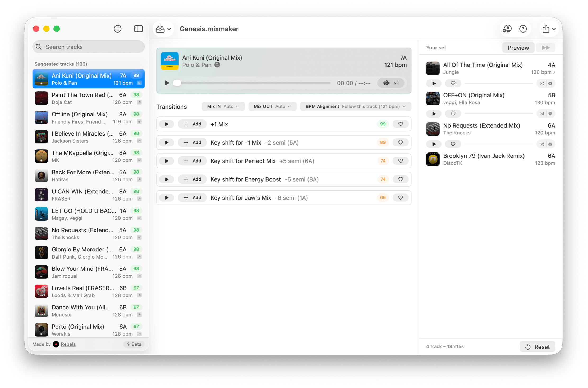The height and width of the screenshot is (388, 588).
Task: Like the No Requests track in set
Action: [453, 144]
